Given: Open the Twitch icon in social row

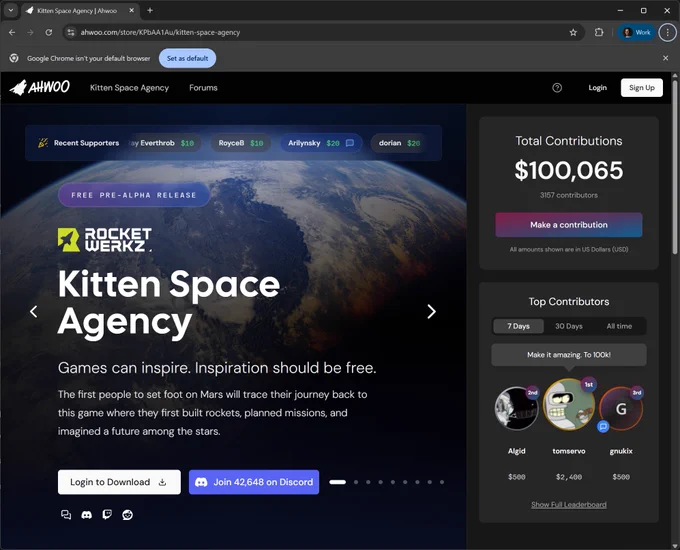Looking at the screenshot, I should tap(107, 515).
